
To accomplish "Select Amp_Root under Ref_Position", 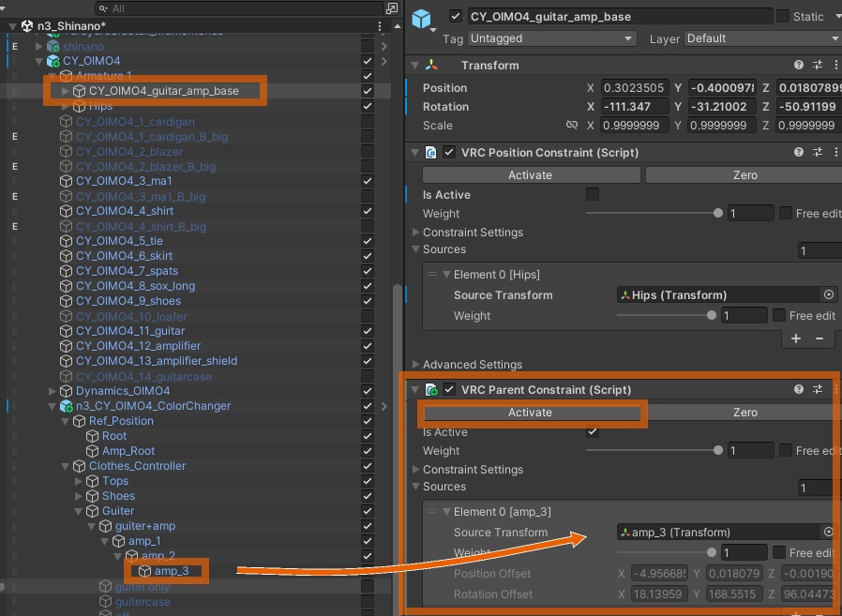I will tap(128, 451).
